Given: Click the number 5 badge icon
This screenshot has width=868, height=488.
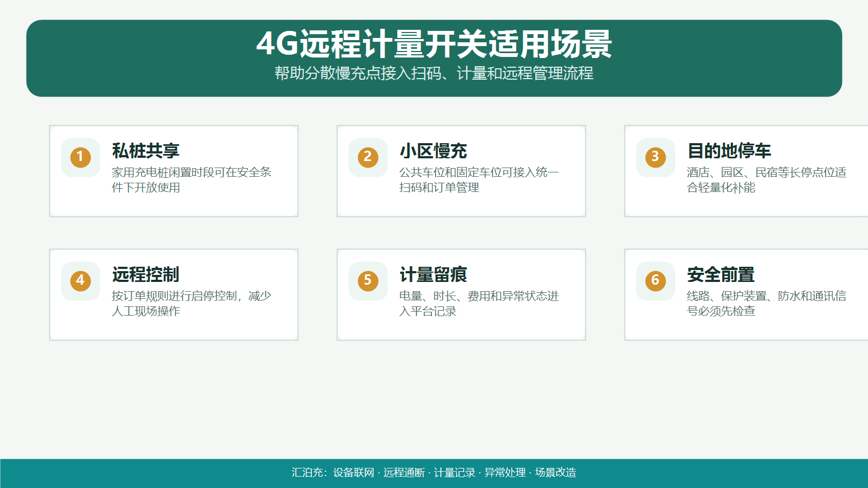Looking at the screenshot, I should pos(368,281).
